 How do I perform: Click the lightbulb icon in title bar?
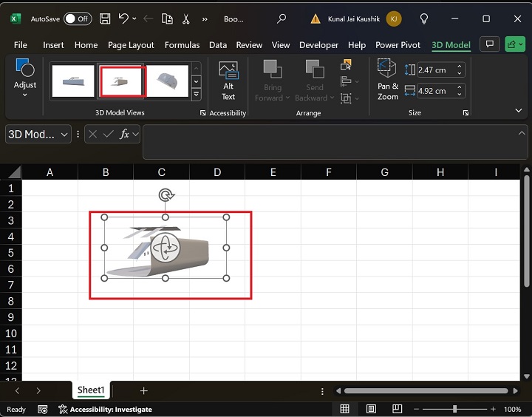[424, 18]
